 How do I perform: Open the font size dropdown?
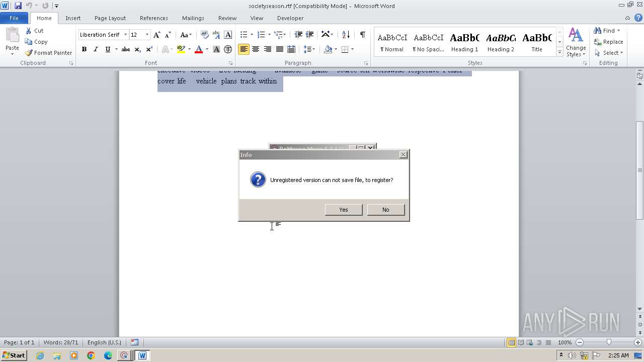pos(147,35)
